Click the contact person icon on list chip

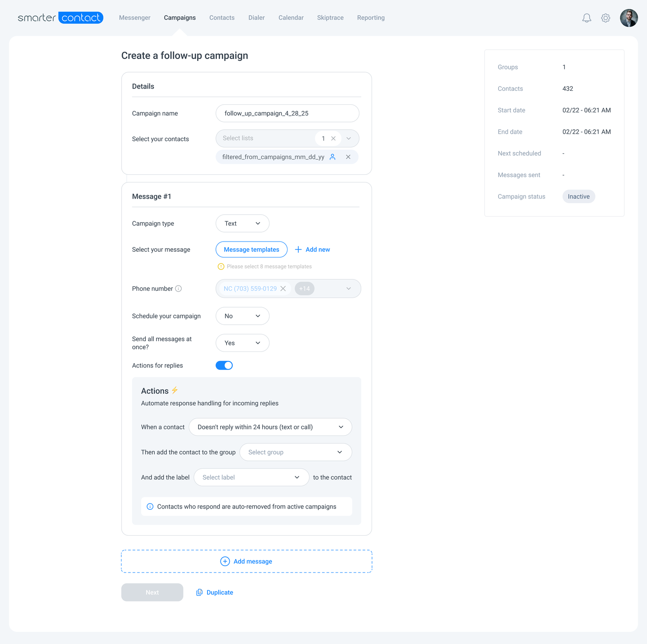(x=333, y=157)
